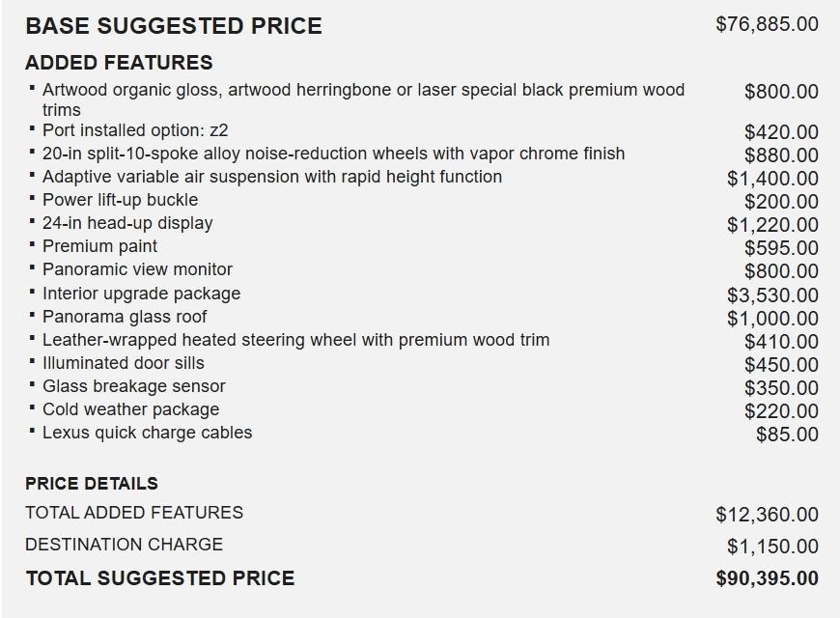
Task: Click the 24-in head-up display item
Action: [127, 223]
